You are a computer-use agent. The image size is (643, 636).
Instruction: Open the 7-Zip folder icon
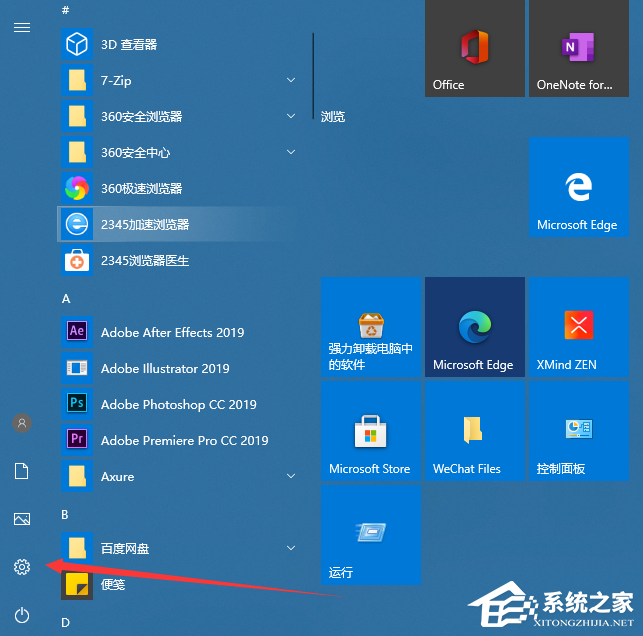pyautogui.click(x=77, y=80)
